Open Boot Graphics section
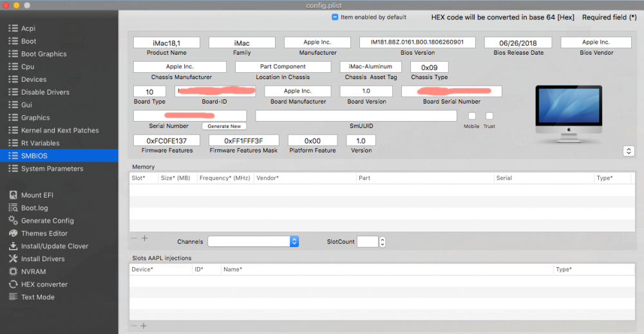The height and width of the screenshot is (334, 644). pos(44,54)
